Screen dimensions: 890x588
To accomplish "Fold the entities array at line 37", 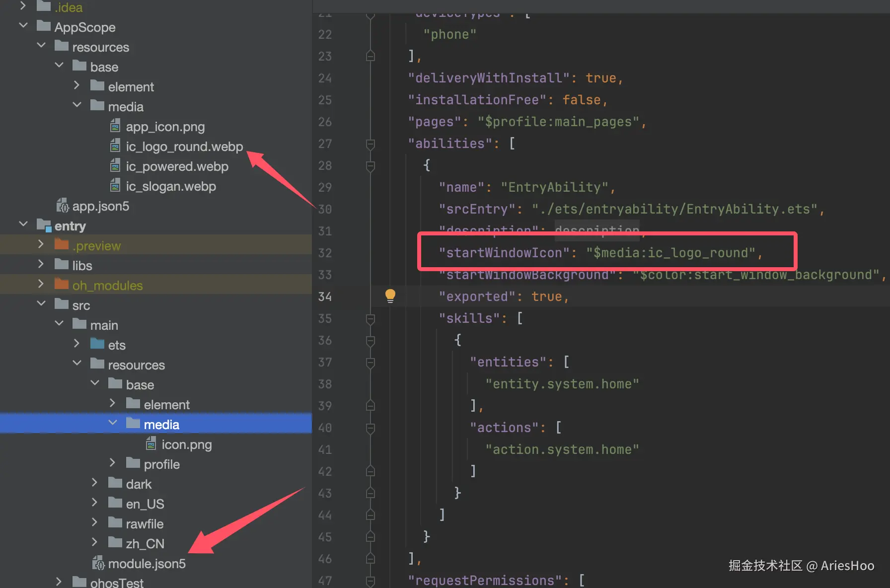I will click(371, 363).
